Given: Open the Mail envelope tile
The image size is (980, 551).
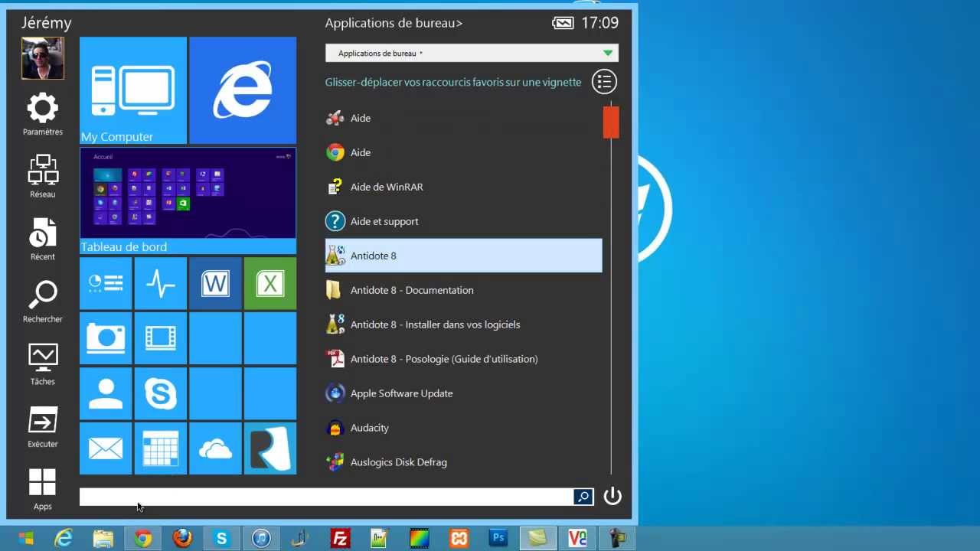Looking at the screenshot, I should (x=106, y=448).
